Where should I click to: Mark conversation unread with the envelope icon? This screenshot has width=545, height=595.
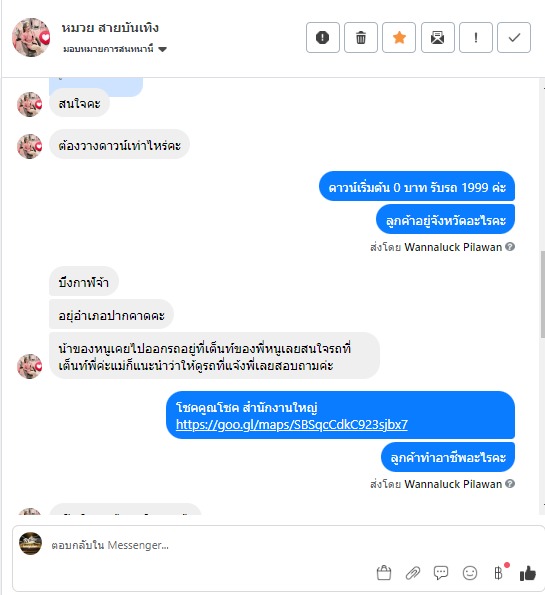pyautogui.click(x=438, y=38)
